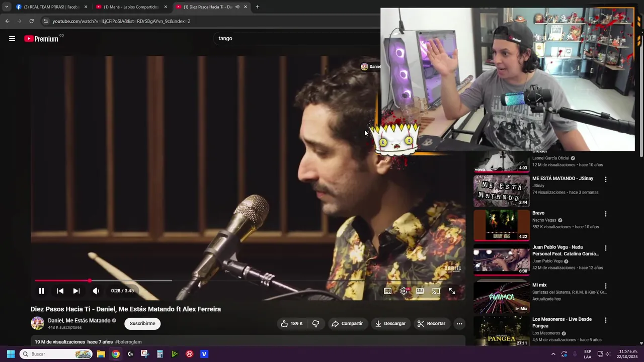Open a new browser tab

[257, 7]
